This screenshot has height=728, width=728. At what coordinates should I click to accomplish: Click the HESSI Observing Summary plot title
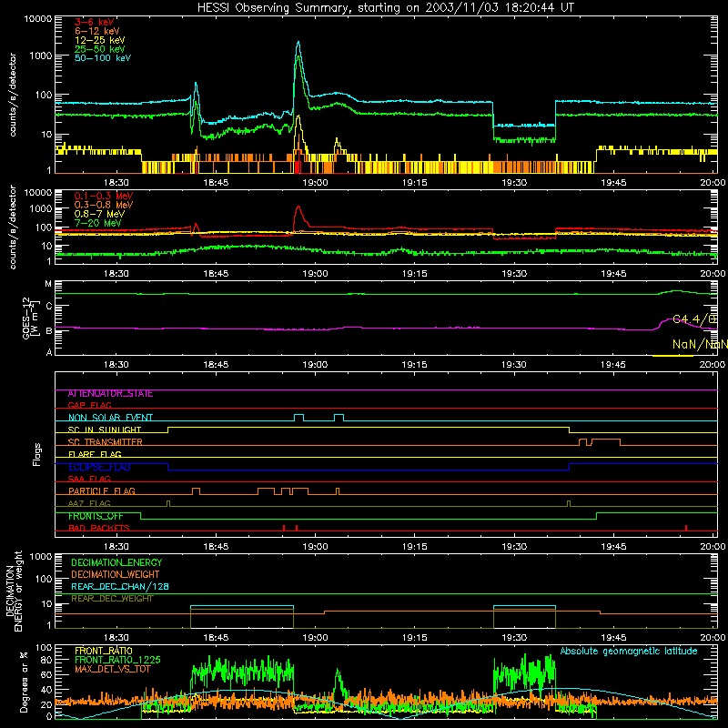pyautogui.click(x=386, y=7)
